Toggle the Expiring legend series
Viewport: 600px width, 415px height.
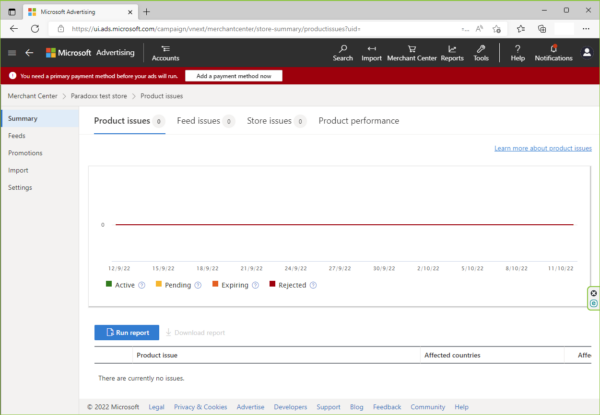point(235,285)
